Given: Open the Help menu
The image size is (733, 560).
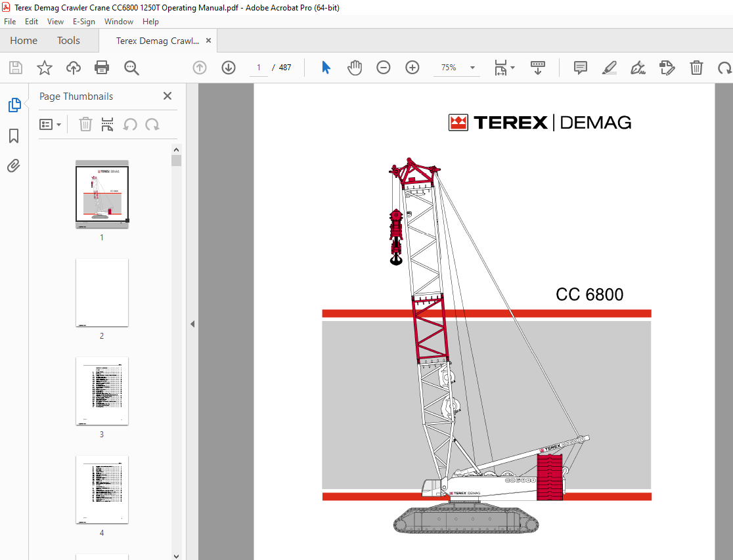Looking at the screenshot, I should click(x=150, y=22).
